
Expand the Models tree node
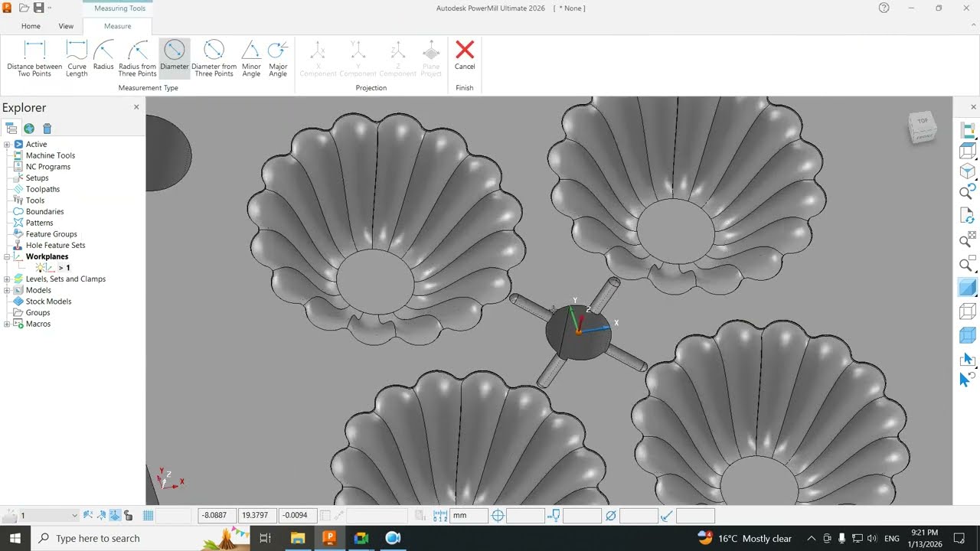click(x=7, y=290)
